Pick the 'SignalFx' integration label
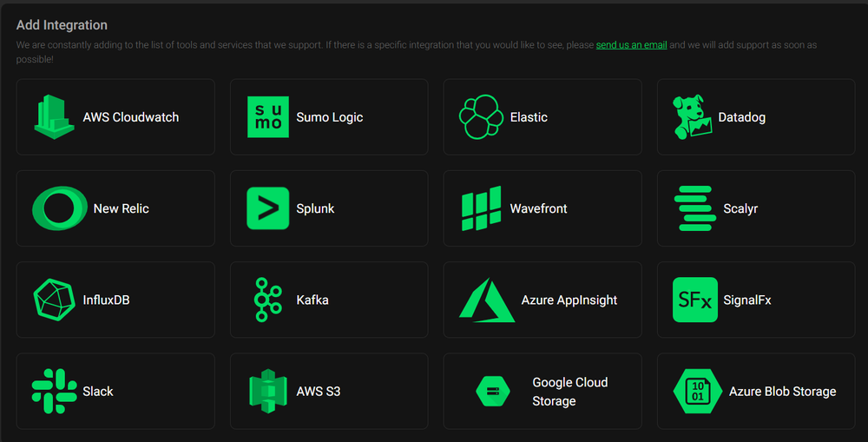 pyautogui.click(x=746, y=300)
